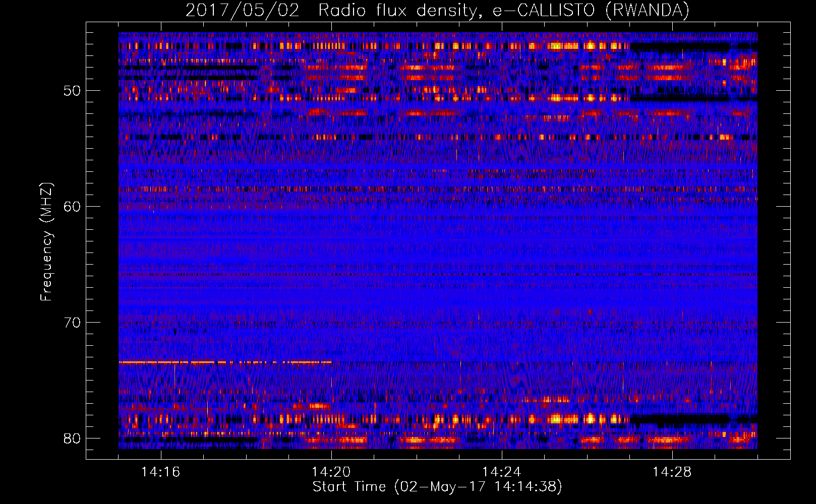Click the 14:20 time tick label
Image resolution: width=816 pixels, height=504 pixels.
pyautogui.click(x=331, y=472)
